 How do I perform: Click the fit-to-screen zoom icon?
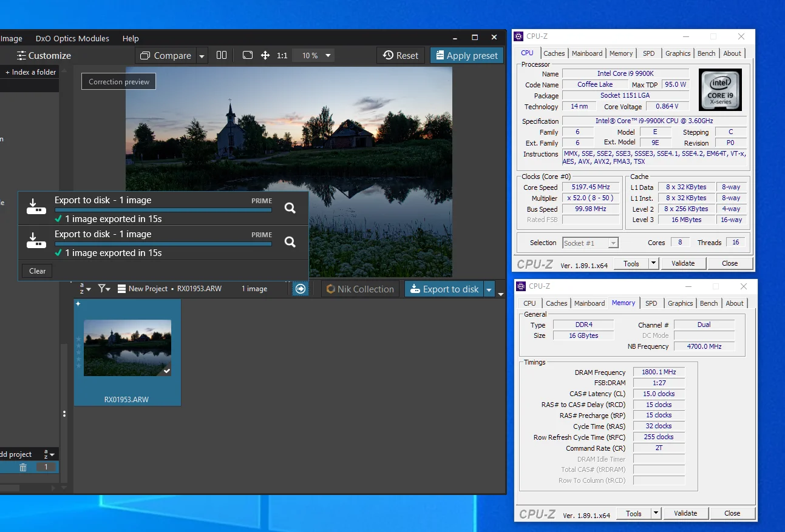click(x=248, y=55)
